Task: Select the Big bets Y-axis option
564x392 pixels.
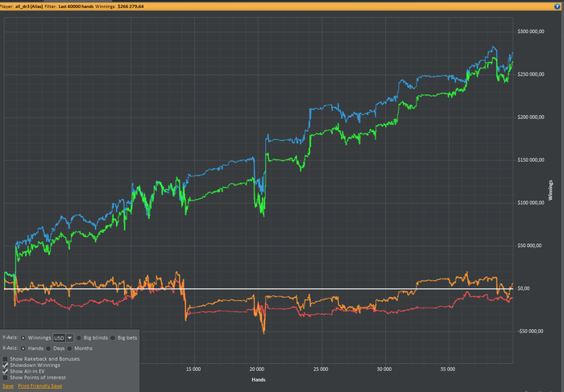Action: coord(113,338)
